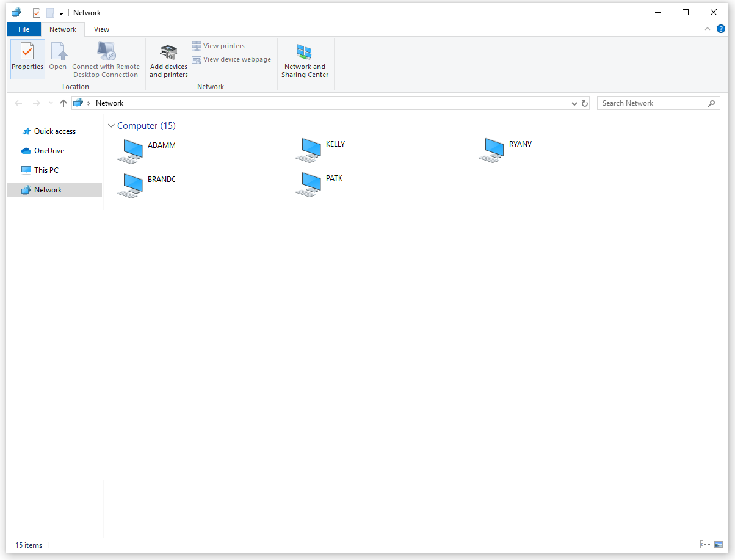
Task: Click the Forward navigation arrow
Action: [37, 104]
